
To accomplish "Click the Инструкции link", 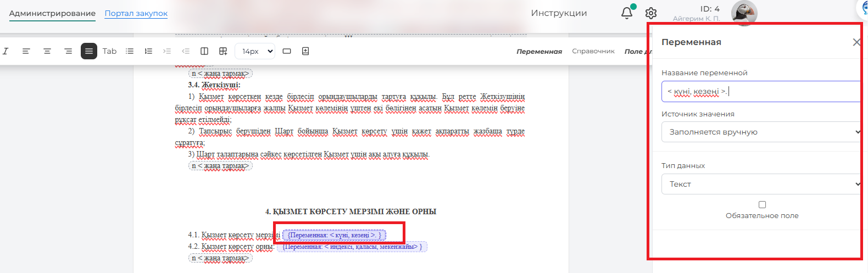I will (559, 13).
